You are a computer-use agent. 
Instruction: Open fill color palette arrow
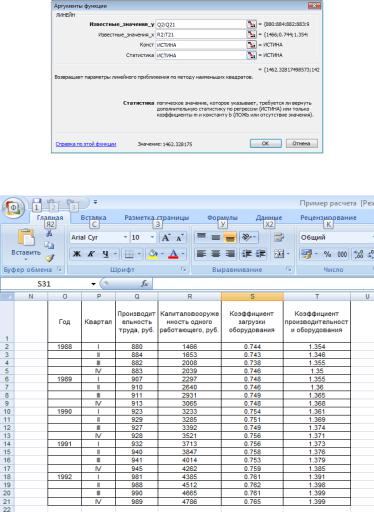162,254
